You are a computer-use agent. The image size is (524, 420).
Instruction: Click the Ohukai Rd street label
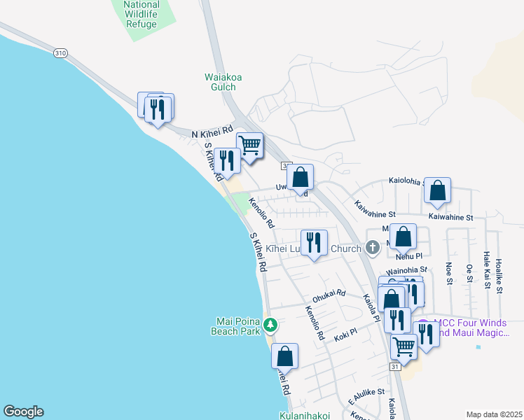click(329, 296)
